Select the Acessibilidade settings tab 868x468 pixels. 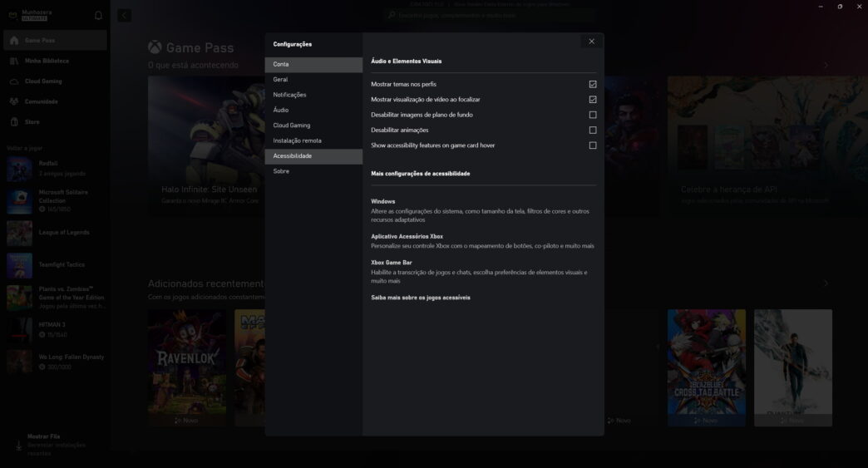click(x=313, y=156)
